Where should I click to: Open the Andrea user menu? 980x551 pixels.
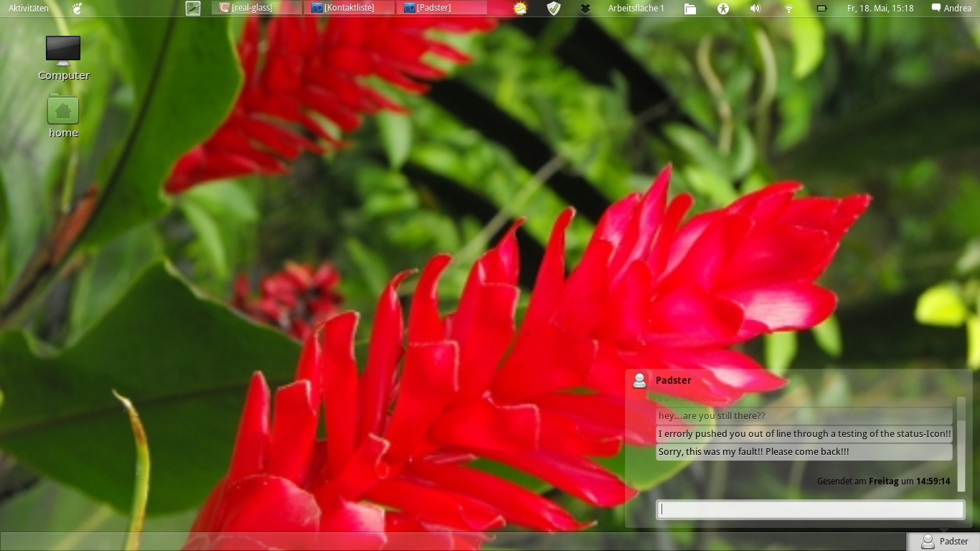click(x=951, y=9)
